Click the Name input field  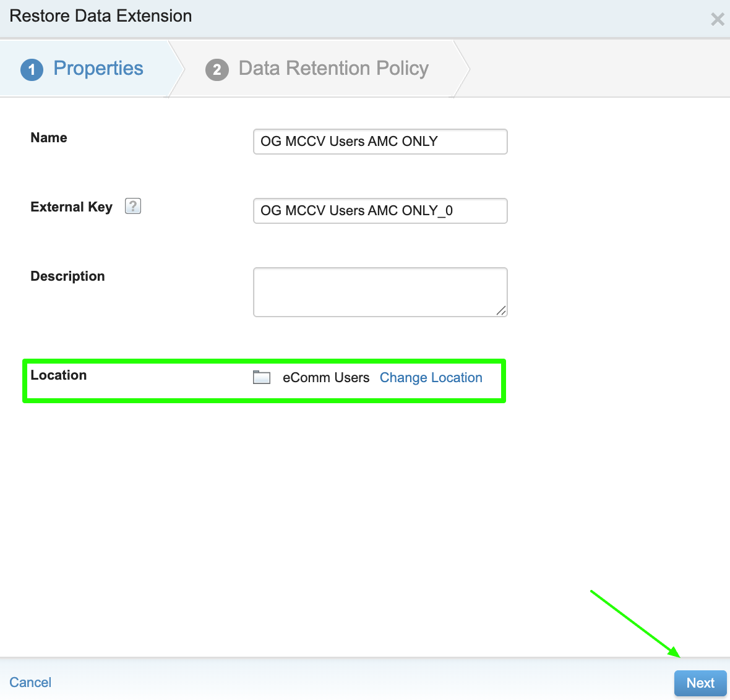[x=380, y=142]
